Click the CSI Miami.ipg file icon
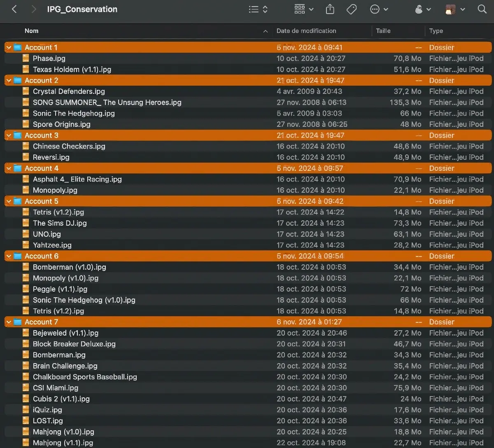Viewport: 494px width, 448px height. point(26,388)
